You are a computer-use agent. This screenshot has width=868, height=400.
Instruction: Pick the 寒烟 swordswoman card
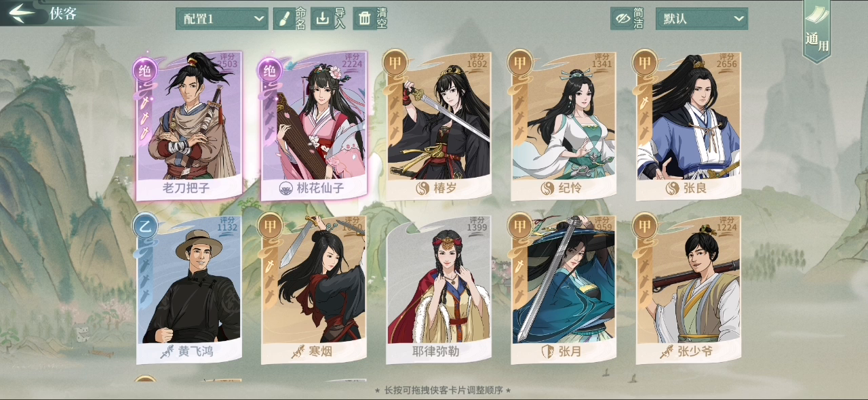tap(313, 289)
